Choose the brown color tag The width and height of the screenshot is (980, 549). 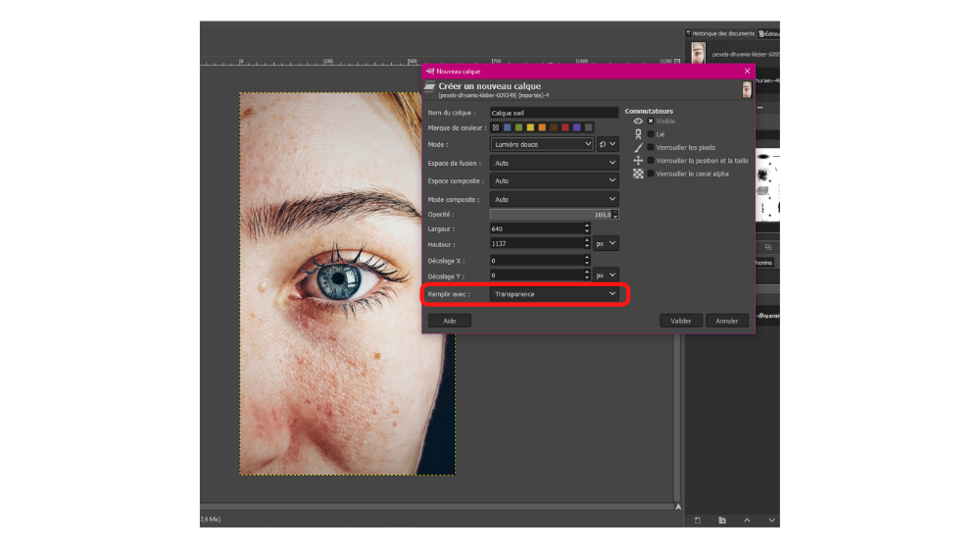(554, 127)
